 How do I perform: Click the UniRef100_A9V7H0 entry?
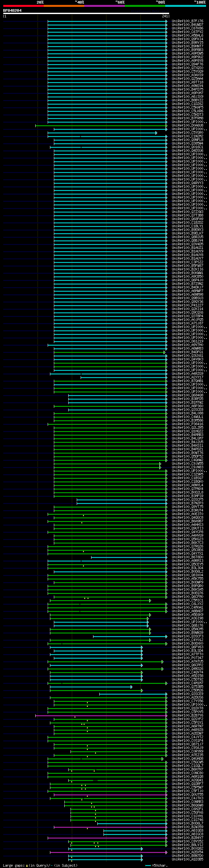pos(187,345)
